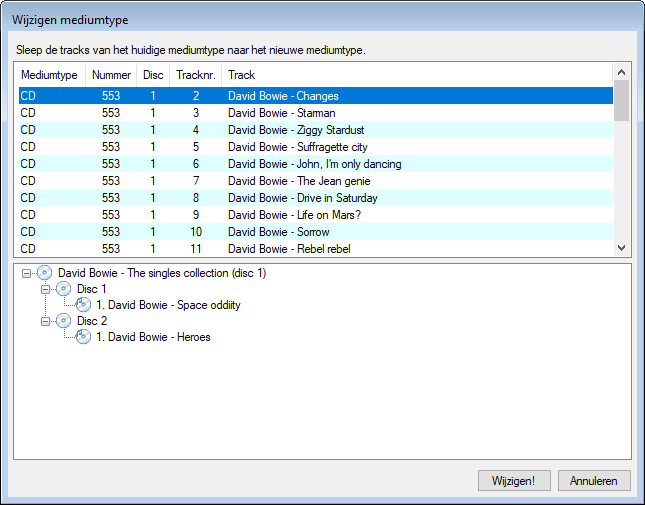Click the track list scroll down arrow
Screen dimensions: 645x505
coord(622,248)
